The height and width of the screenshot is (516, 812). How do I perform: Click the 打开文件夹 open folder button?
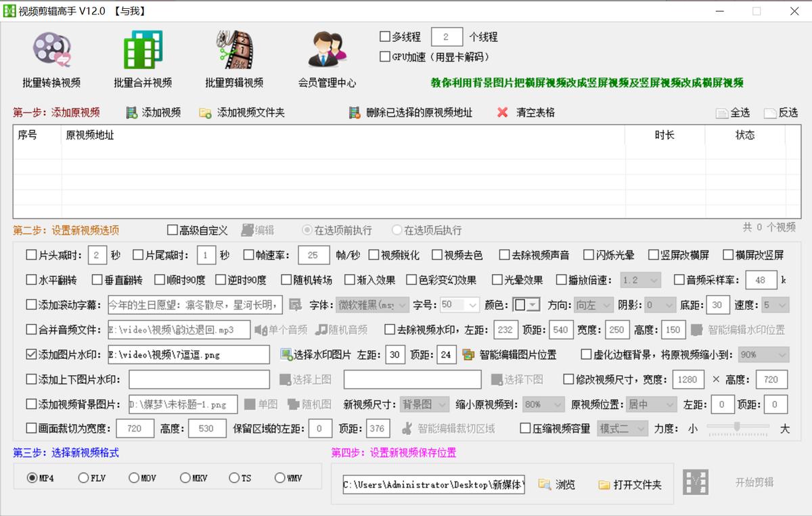click(x=629, y=484)
